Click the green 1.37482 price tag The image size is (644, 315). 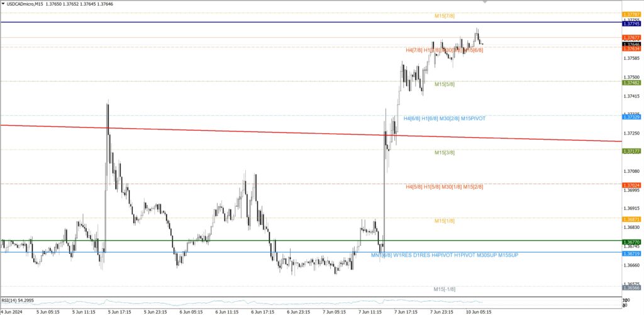[631, 82]
